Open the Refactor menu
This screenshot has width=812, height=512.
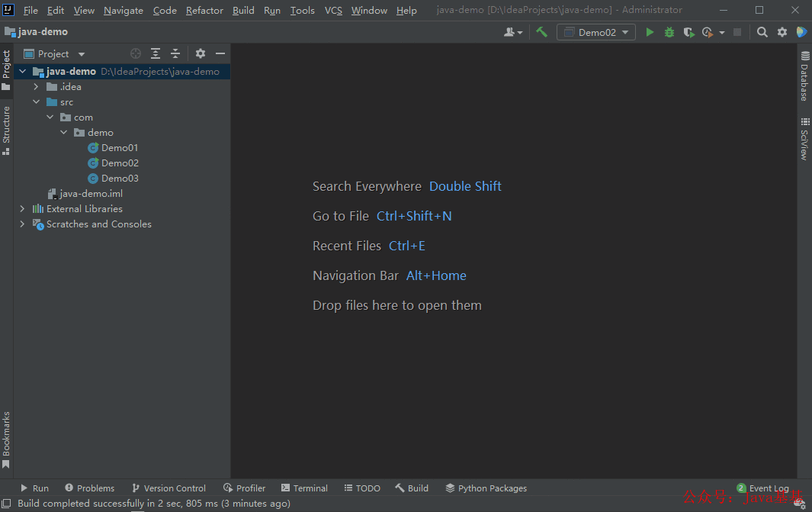[204, 11]
